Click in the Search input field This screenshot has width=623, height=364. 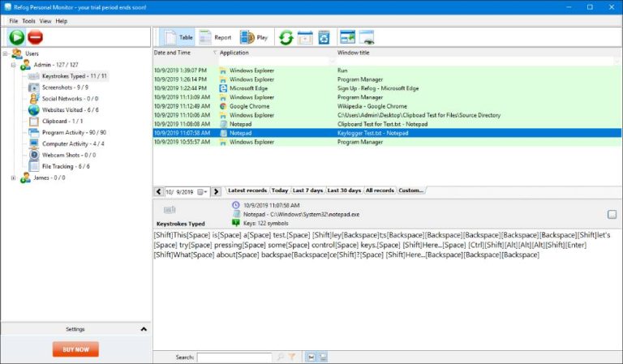234,358
